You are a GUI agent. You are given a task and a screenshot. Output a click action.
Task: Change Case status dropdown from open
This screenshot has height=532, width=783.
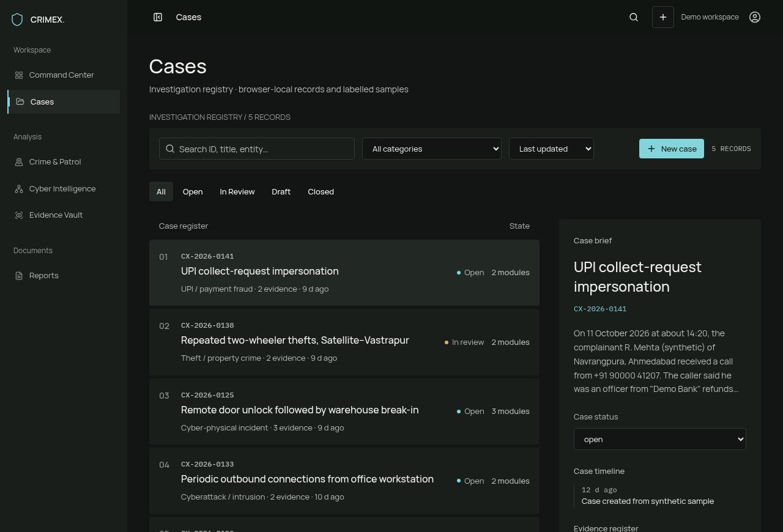coord(659,439)
